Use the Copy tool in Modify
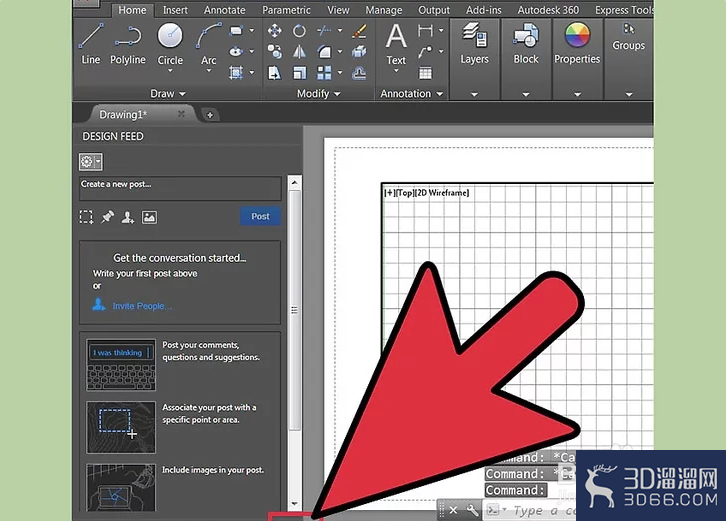This screenshot has height=521, width=726. [275, 51]
